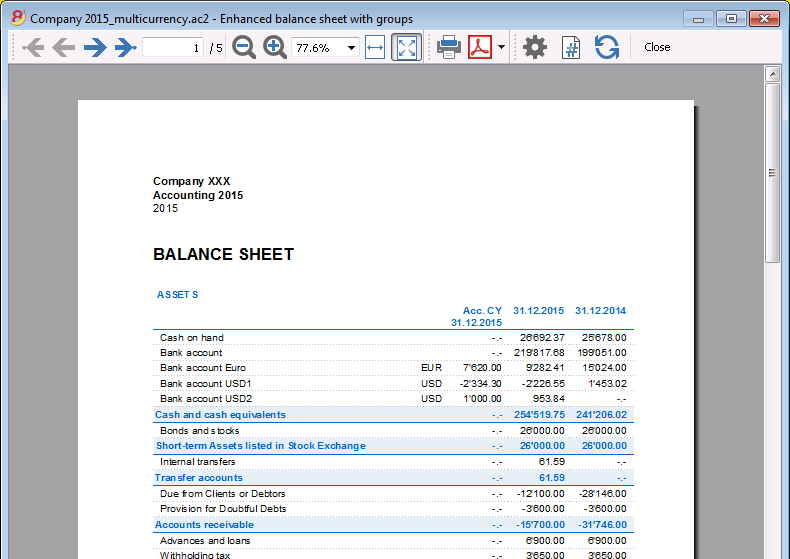Click the Banana application icon in title bar
Viewport: 790px width, 559px height.
pos(18,18)
